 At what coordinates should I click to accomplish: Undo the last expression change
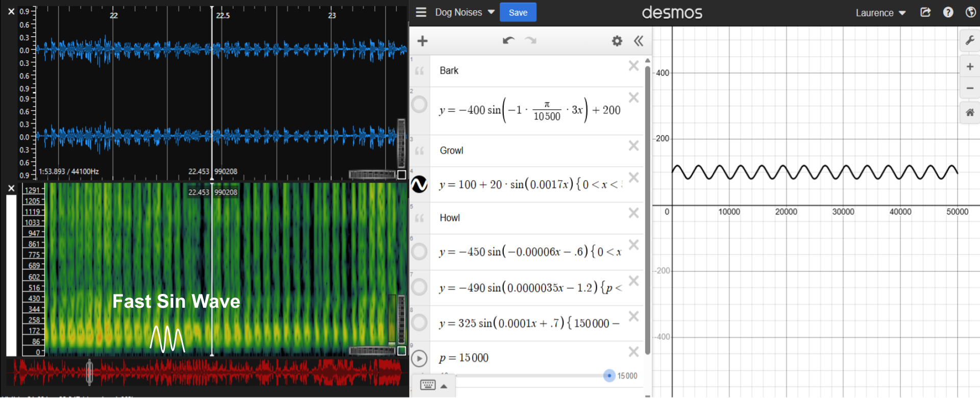[508, 40]
